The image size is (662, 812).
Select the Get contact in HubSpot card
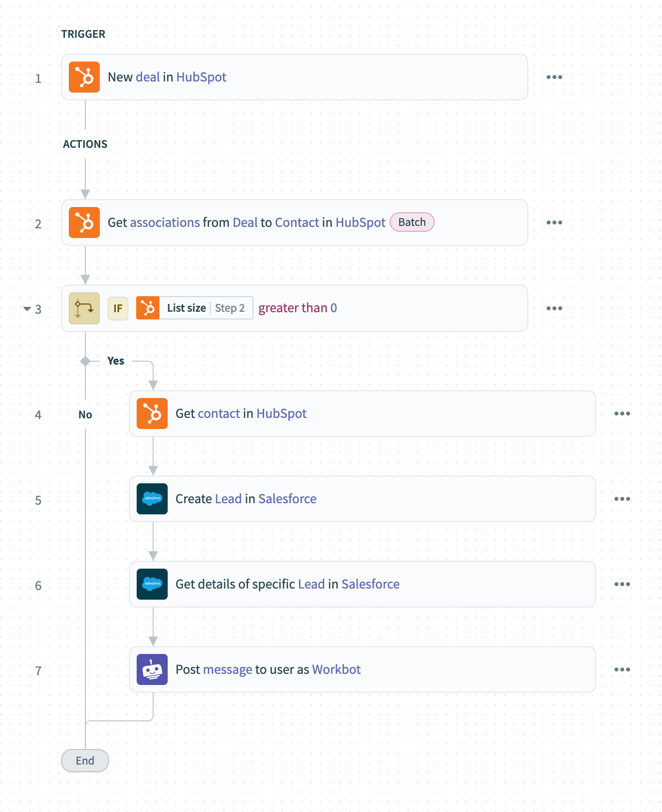point(363,414)
